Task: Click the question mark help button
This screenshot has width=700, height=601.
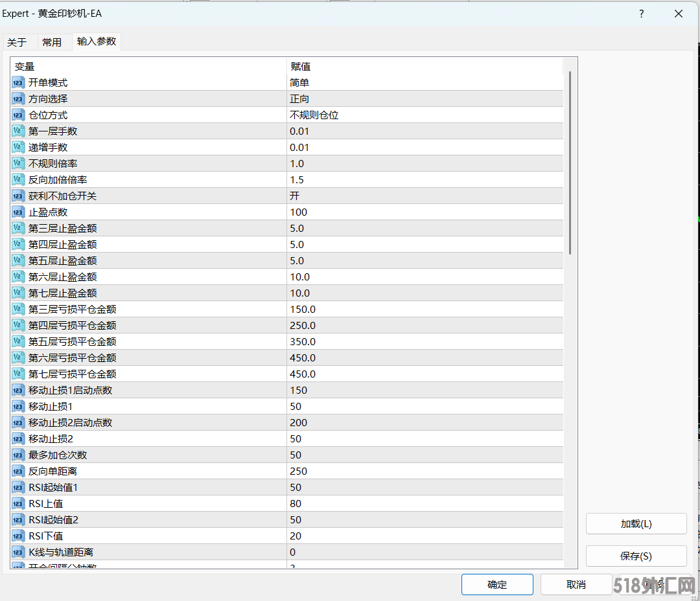Action: click(641, 14)
